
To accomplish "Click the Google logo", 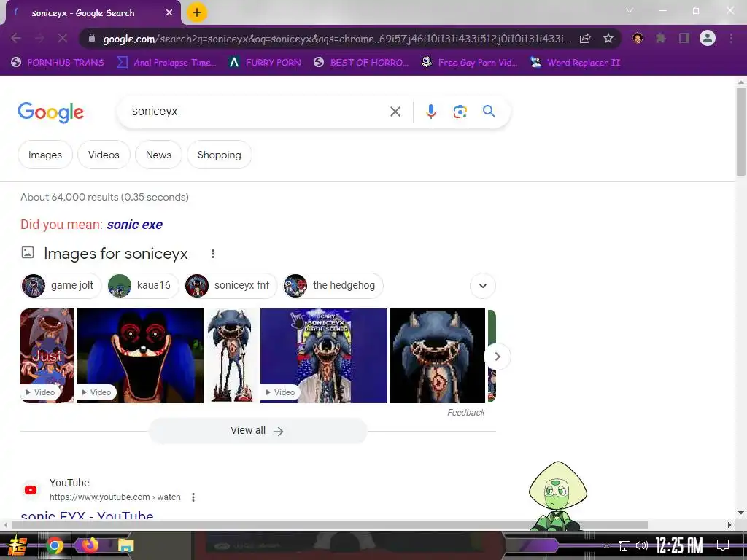I will pos(50,112).
